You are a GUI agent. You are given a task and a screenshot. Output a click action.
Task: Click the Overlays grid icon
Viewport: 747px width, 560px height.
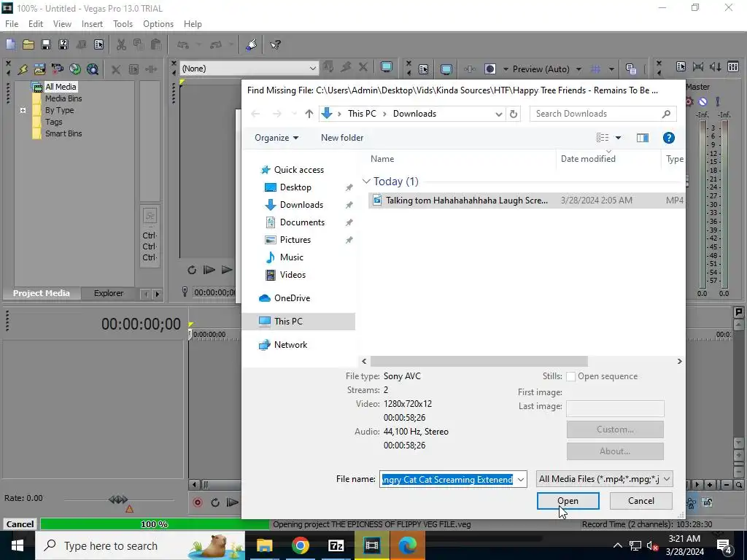[x=595, y=69]
